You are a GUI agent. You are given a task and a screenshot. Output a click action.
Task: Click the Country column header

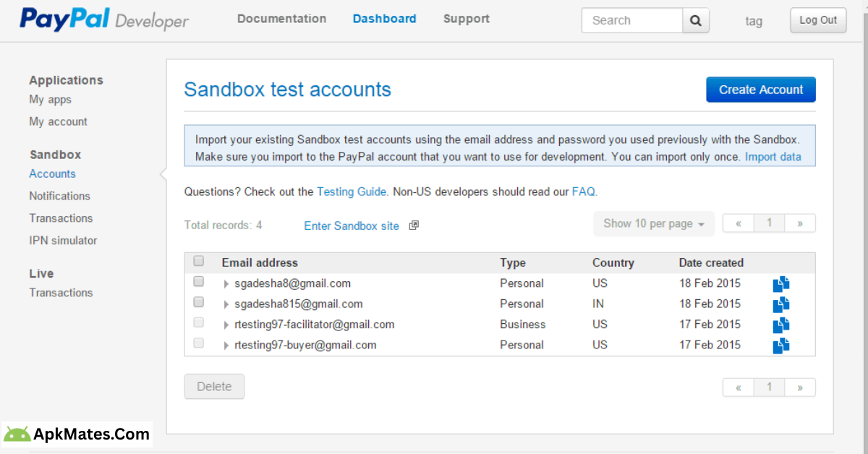(x=613, y=262)
